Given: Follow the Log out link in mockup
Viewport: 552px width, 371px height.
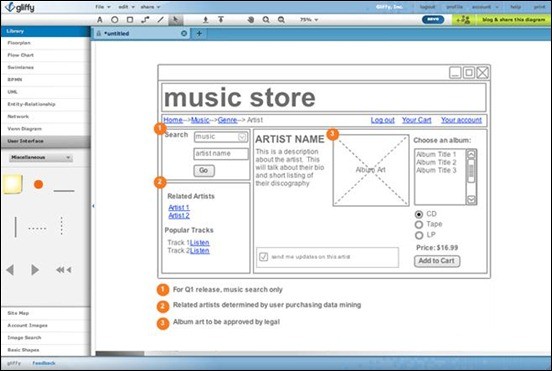Looking at the screenshot, I should click(383, 120).
